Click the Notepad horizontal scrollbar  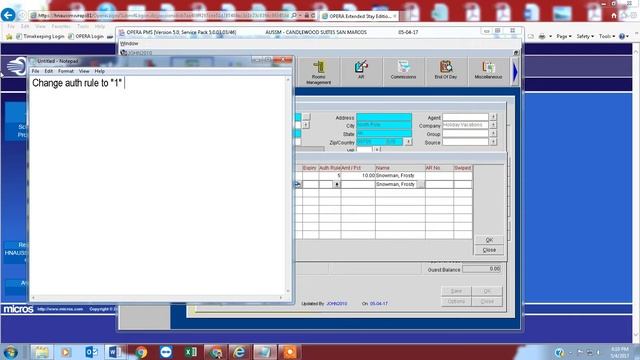(157, 298)
